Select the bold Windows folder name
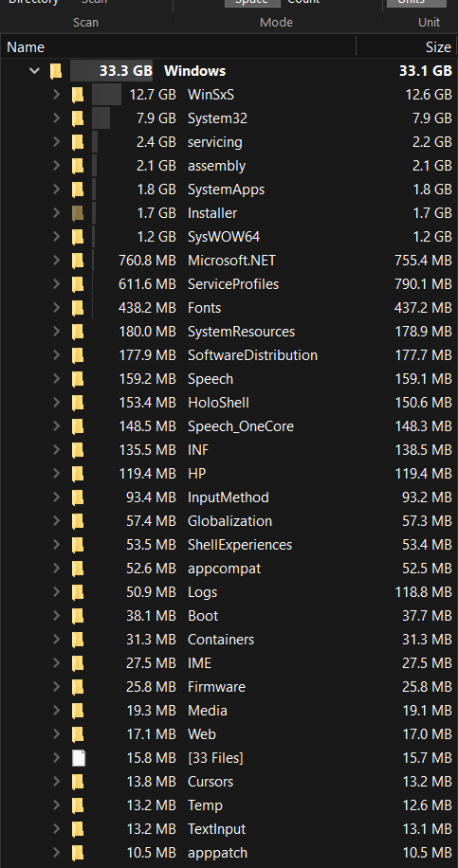Image resolution: width=458 pixels, height=868 pixels. (195, 71)
